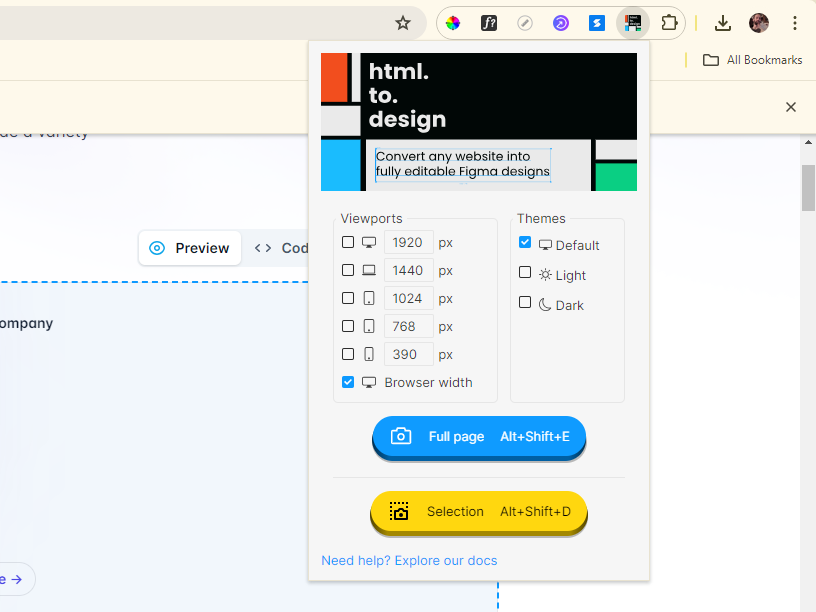Open the html.to.design extension popup icon
816x612 pixels.
(633, 22)
